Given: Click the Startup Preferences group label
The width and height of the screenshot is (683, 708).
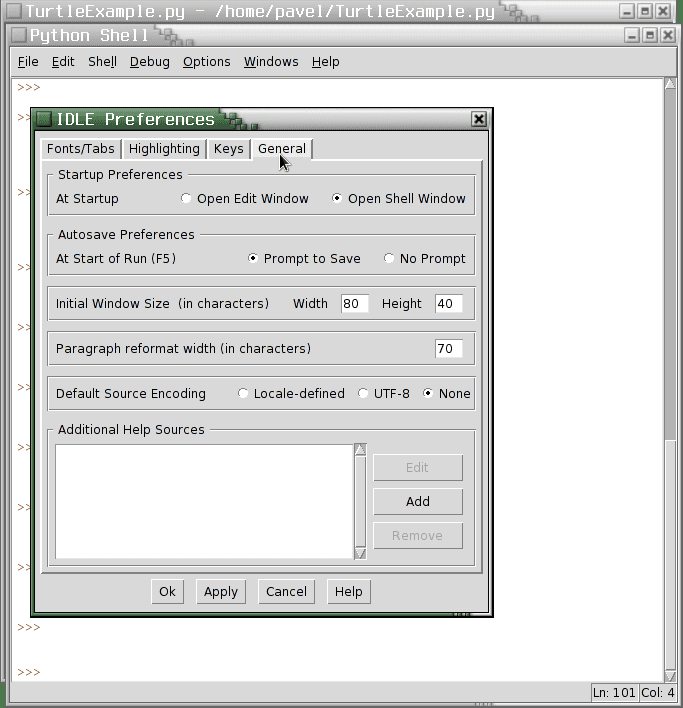Looking at the screenshot, I should (120, 175).
